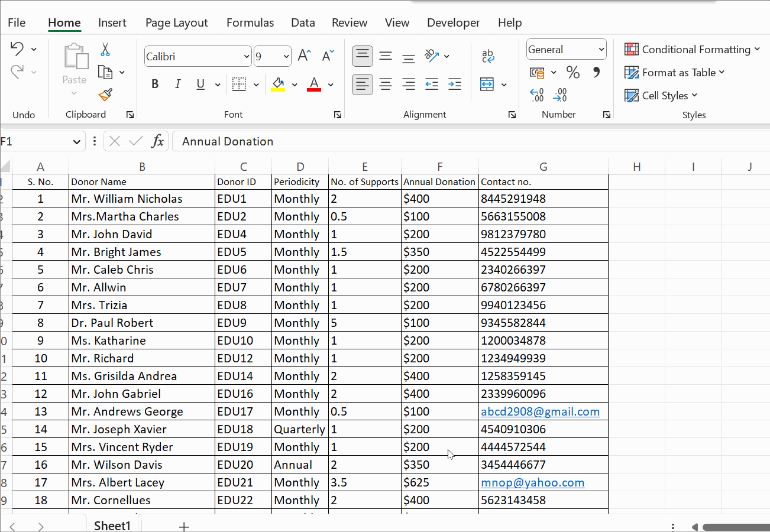Click the Comma Style icon
This screenshot has height=532, width=770.
point(596,72)
